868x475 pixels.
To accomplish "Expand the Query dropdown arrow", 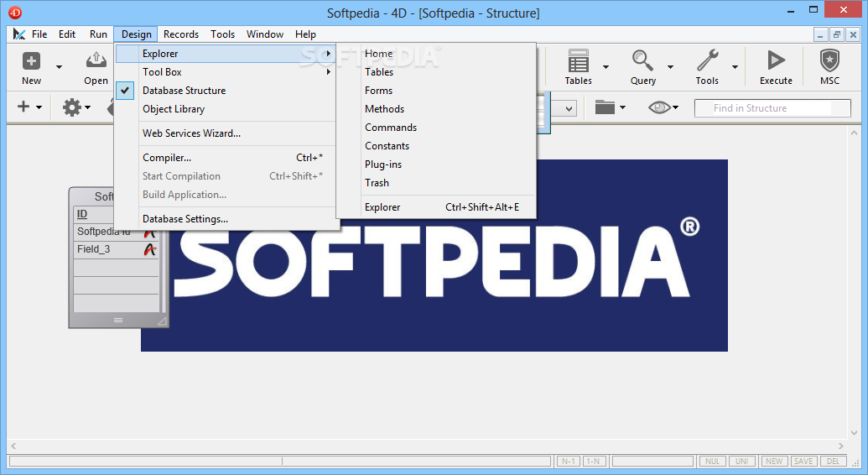I will coord(670,67).
